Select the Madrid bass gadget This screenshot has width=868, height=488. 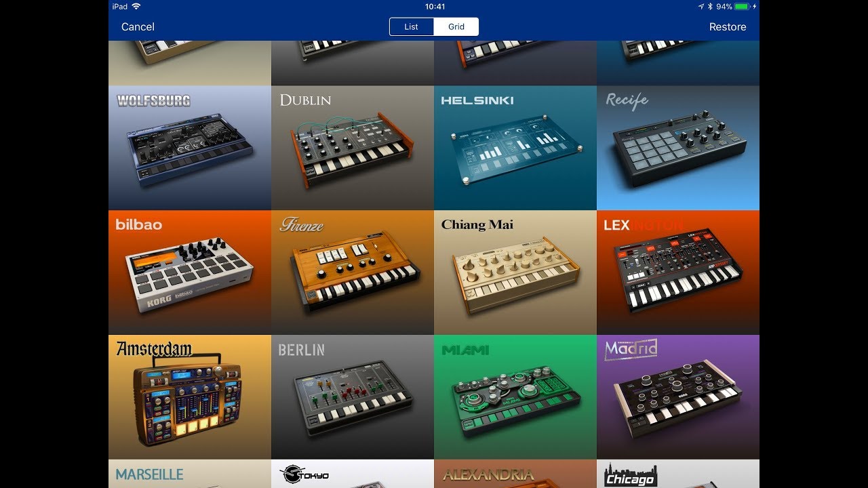tap(678, 397)
